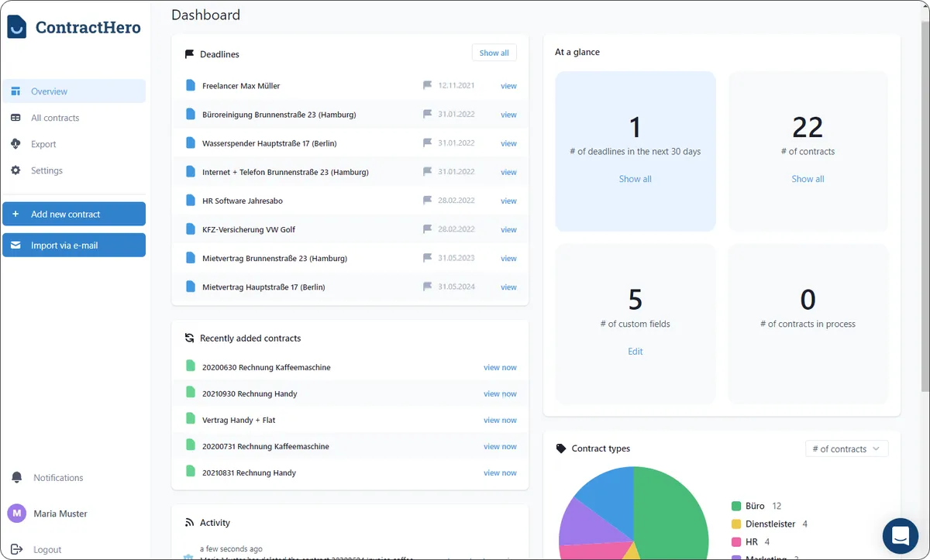The width and height of the screenshot is (930, 560).
Task: Click the pink HR legend swatch
Action: click(x=736, y=541)
